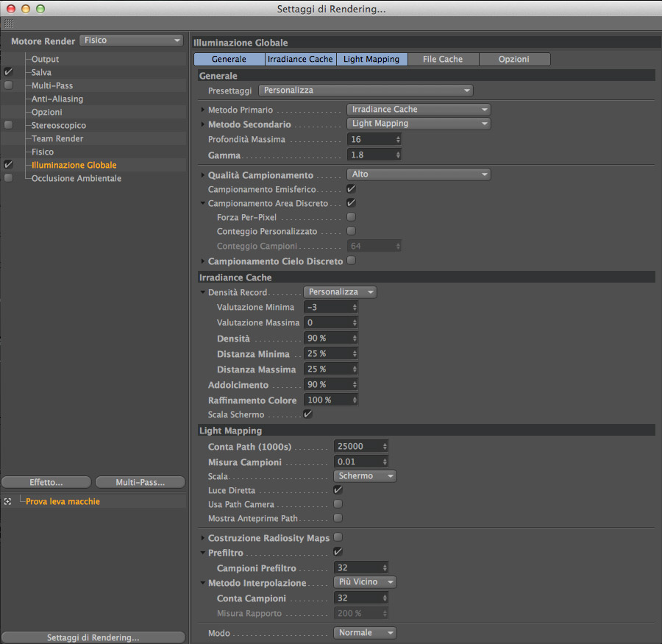Open the Presettaggi Personalizza dropdown
662x644 pixels.
(366, 91)
